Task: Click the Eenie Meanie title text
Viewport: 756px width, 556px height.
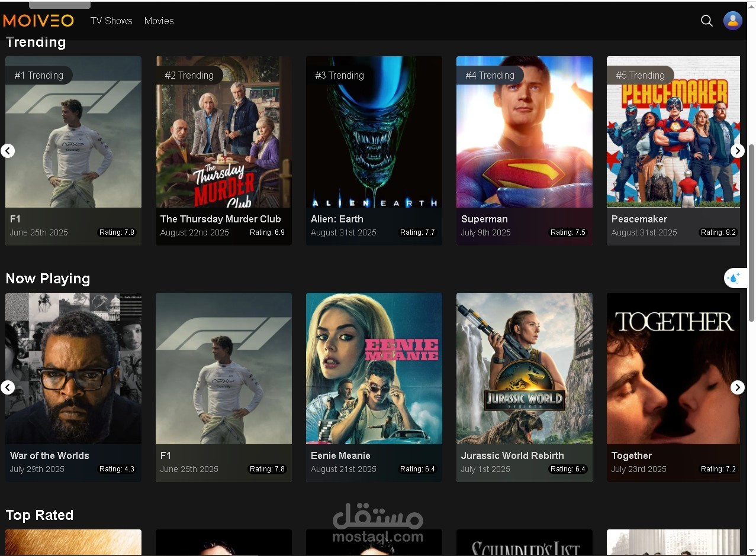Action: (x=340, y=455)
